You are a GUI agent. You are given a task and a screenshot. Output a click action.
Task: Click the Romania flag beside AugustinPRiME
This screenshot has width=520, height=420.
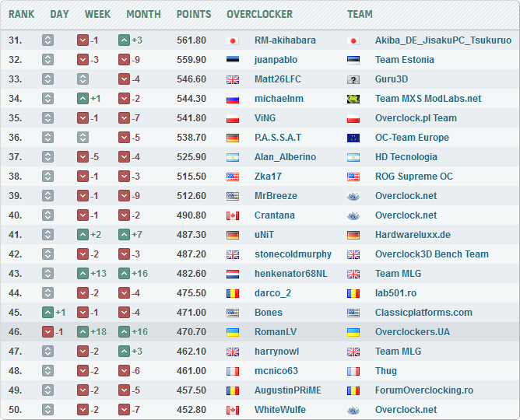[233, 390]
